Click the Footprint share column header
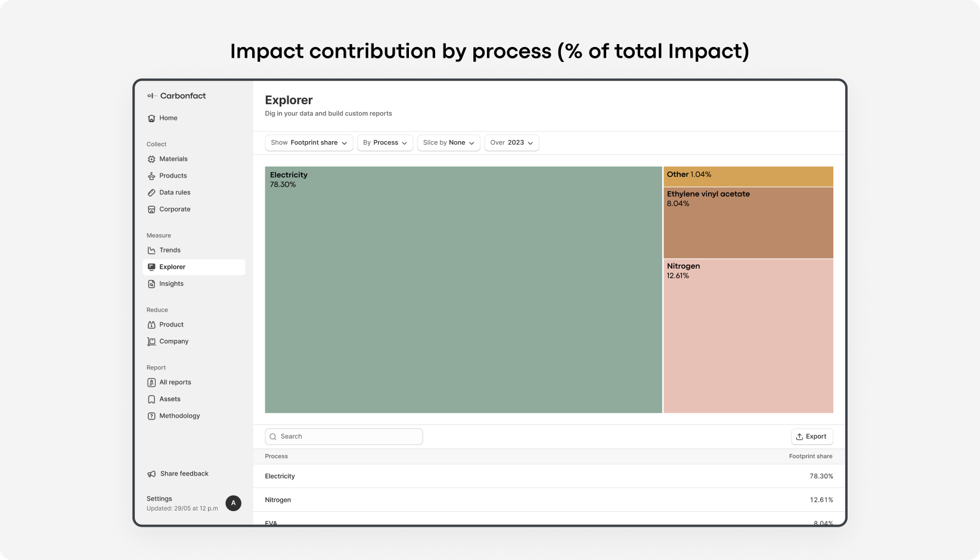980x560 pixels. (811, 456)
